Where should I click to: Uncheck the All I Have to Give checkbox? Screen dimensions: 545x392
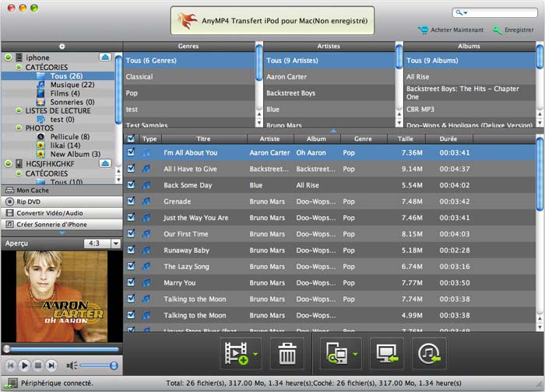(131, 169)
